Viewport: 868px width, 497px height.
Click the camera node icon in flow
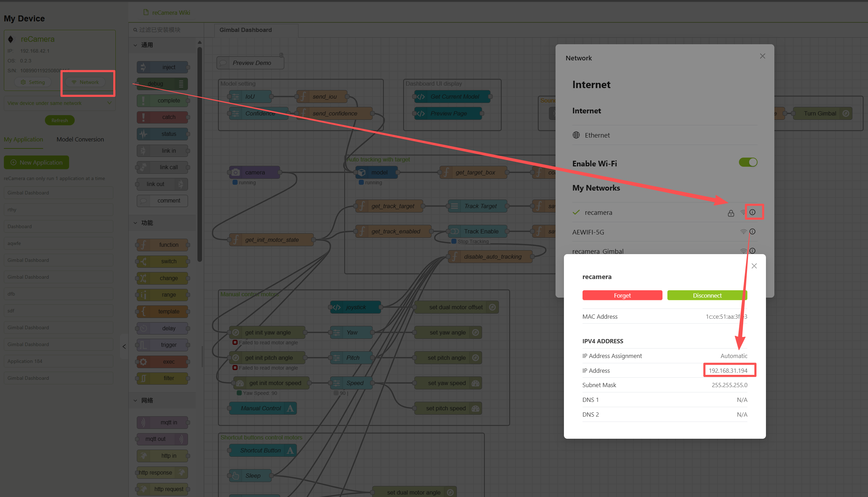tap(236, 172)
